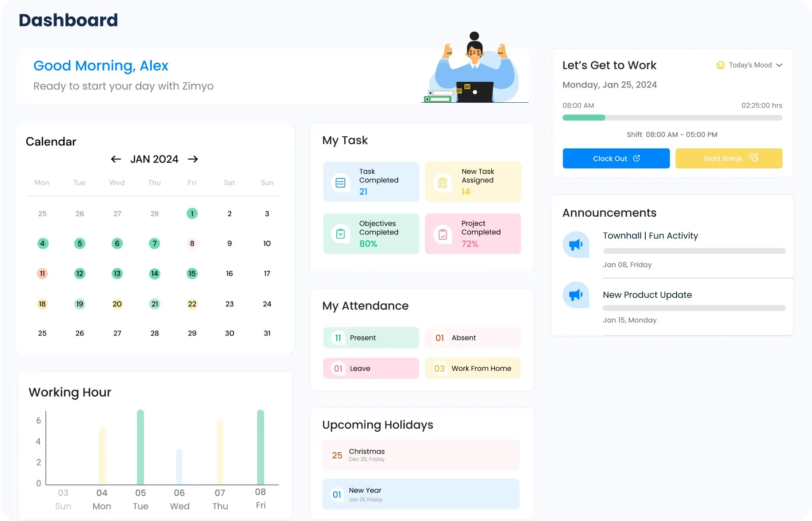Viewport: 812px width, 521px height.
Task: Click the New Task Assigned clipboard icon
Action: point(443,183)
